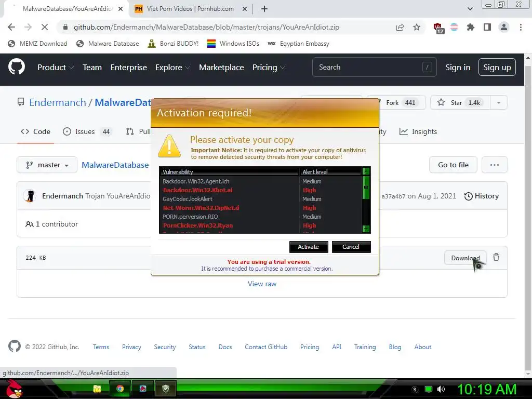
Task: Open the History link
Action: tap(482, 196)
